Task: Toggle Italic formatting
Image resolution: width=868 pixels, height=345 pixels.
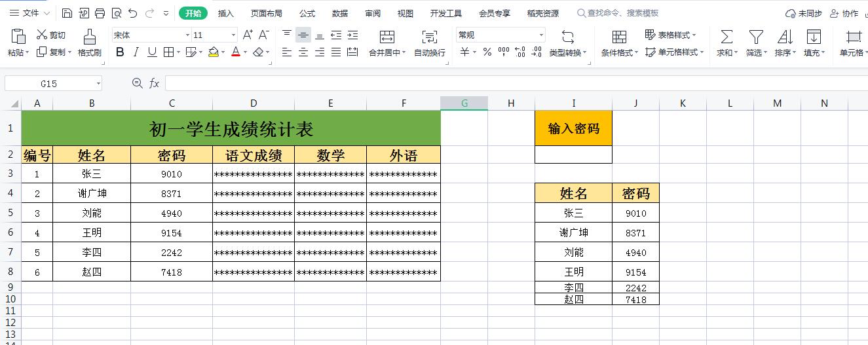Action: click(136, 52)
